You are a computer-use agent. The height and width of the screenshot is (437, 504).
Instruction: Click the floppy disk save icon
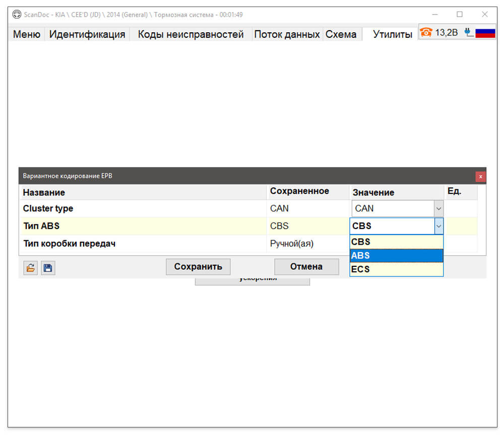coord(48,268)
